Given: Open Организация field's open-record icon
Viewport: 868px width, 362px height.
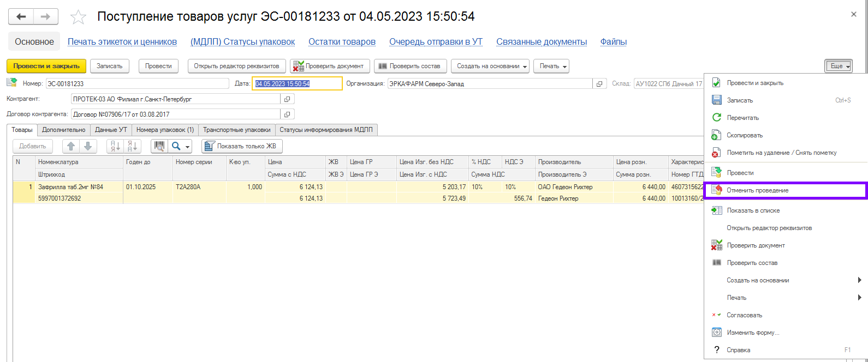Looking at the screenshot, I should [599, 84].
